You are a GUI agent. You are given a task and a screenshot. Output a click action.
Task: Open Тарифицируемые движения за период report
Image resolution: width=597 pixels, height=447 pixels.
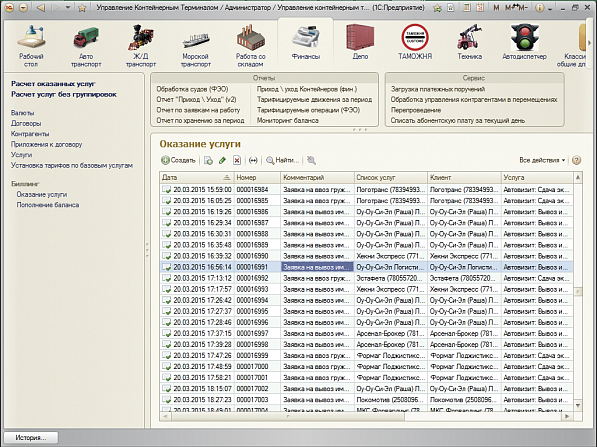tap(314, 99)
